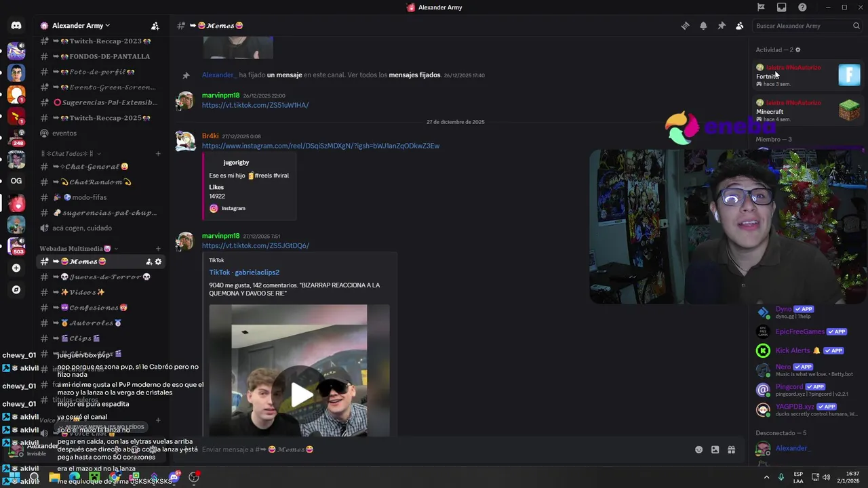
Task: Open the Minecraft activity card thumbnail
Action: tap(849, 110)
